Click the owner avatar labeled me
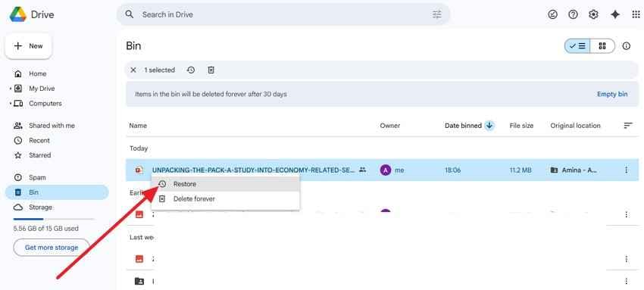The width and height of the screenshot is (644, 290). [x=385, y=170]
